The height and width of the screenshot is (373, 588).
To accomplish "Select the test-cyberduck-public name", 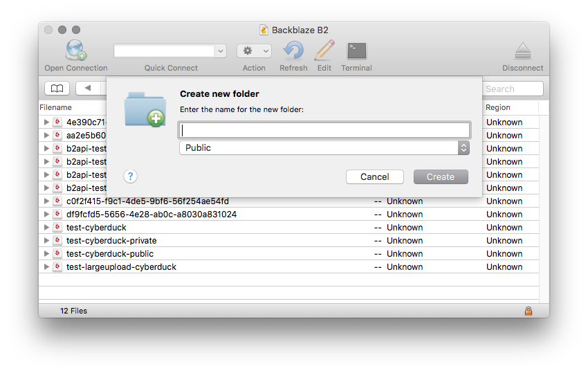I will pyautogui.click(x=110, y=254).
